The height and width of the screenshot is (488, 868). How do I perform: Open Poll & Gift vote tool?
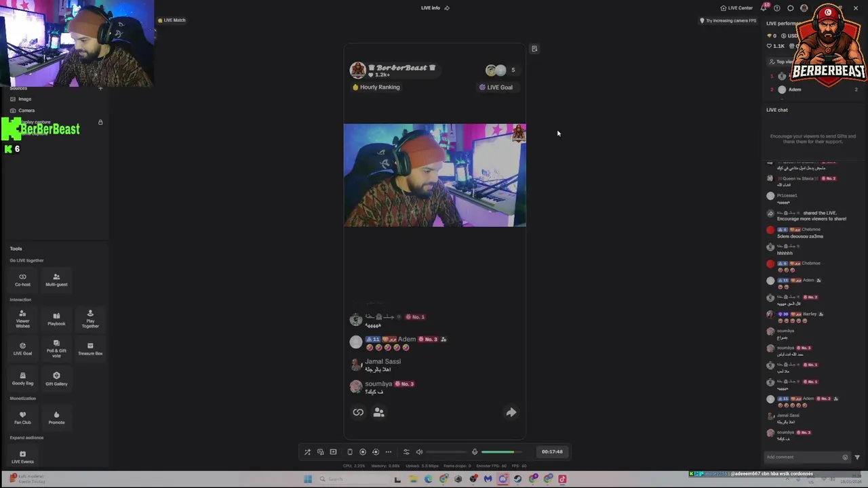[x=56, y=349]
